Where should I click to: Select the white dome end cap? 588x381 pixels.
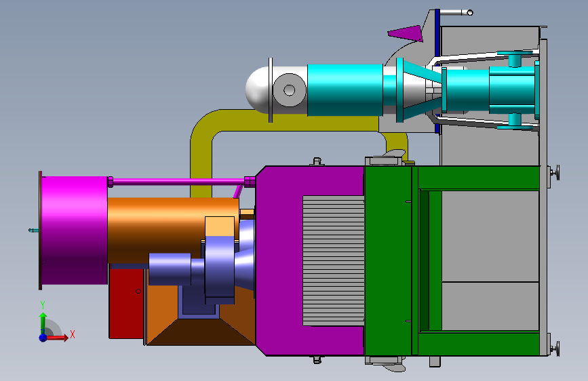point(257,89)
